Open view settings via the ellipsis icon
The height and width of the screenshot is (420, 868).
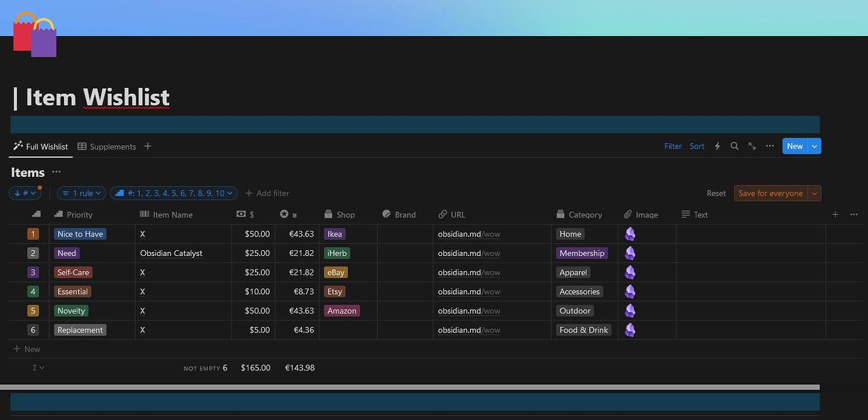coord(770,146)
